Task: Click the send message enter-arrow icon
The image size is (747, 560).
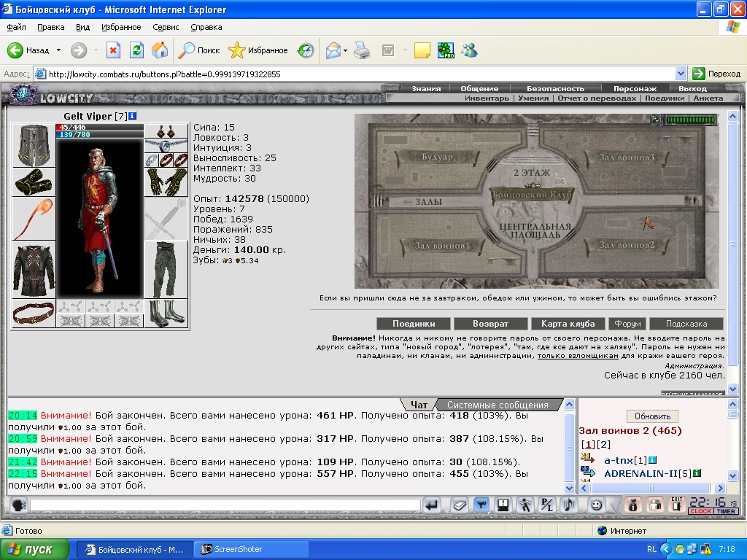Action: point(432,505)
